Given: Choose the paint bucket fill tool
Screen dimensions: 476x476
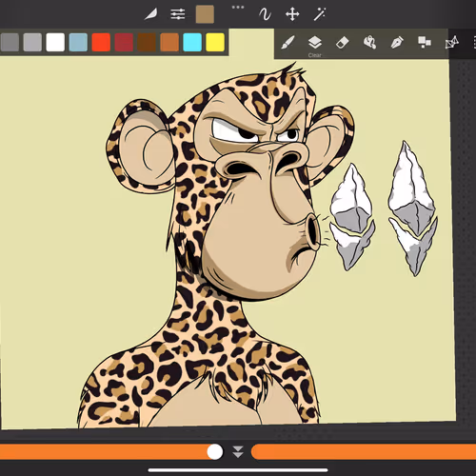Looking at the screenshot, I should [x=369, y=42].
